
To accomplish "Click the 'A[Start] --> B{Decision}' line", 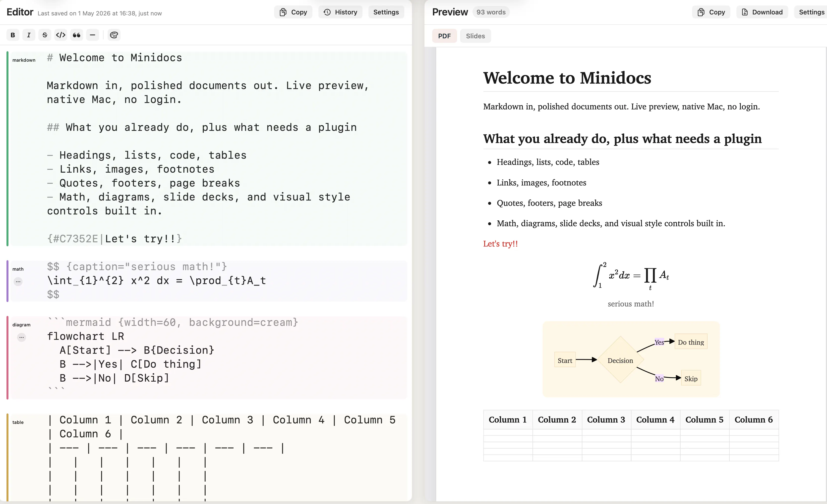I will click(x=137, y=350).
